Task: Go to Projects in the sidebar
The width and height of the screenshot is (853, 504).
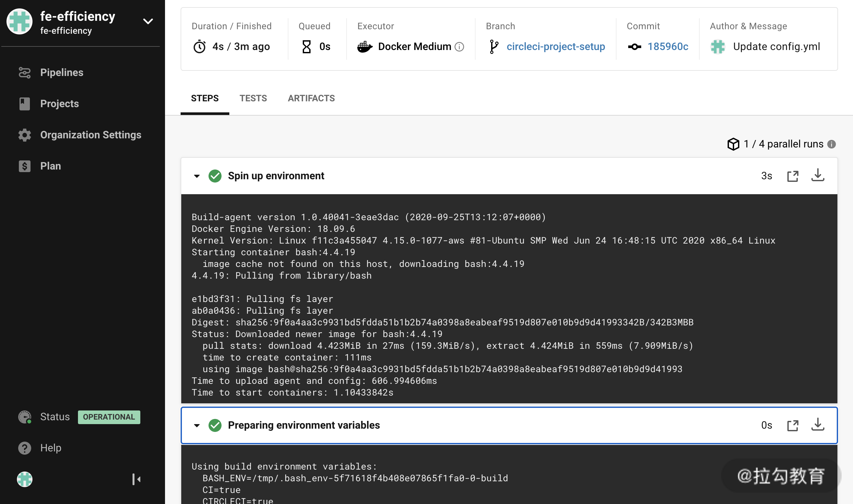Action: [x=59, y=104]
